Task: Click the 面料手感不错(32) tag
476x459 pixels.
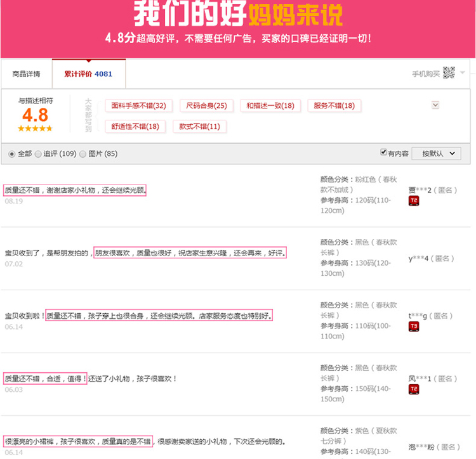Action: pos(138,106)
